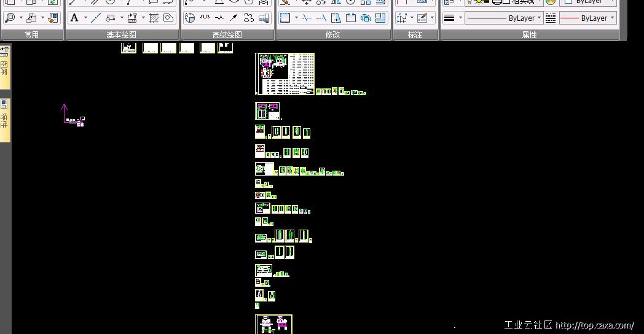The width and height of the screenshot is (644, 334).
Task: Click the trim tool in Modify panel
Action: (x=306, y=18)
